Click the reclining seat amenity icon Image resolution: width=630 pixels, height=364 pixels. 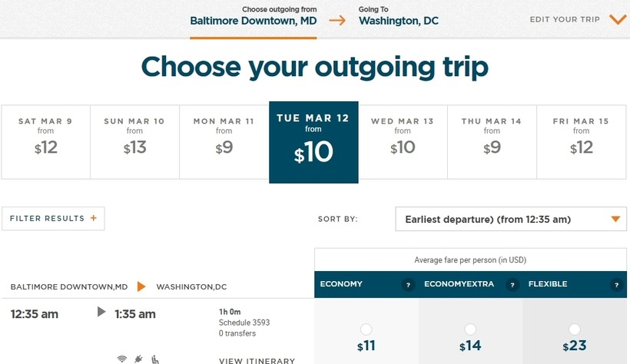click(x=155, y=359)
